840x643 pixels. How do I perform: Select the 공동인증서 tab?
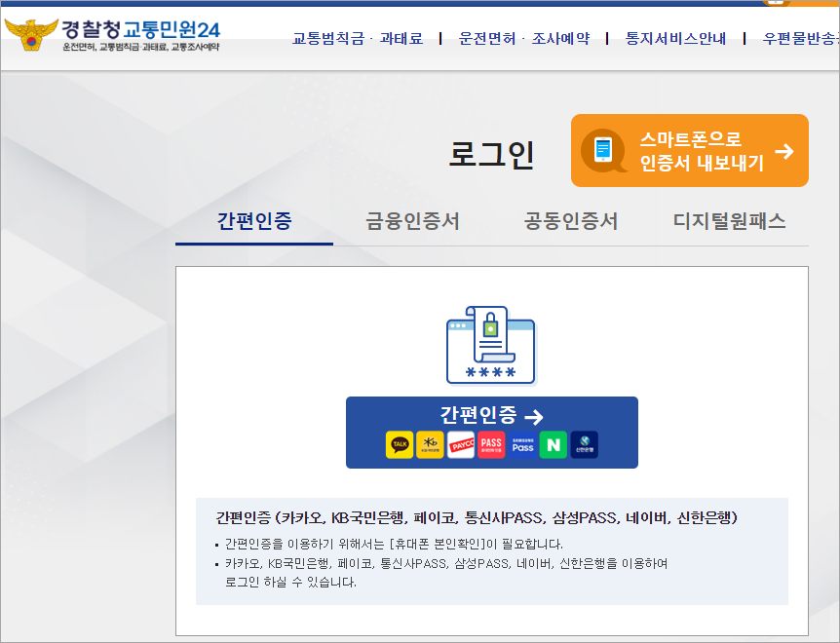point(570,221)
